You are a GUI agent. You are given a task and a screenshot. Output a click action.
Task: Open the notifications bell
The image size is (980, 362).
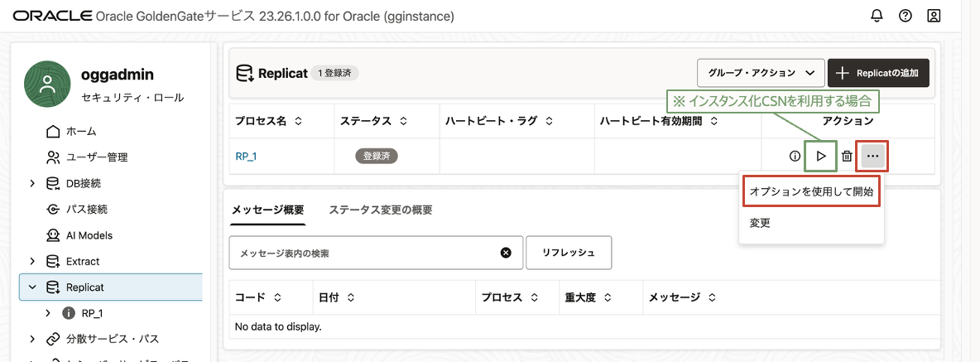click(x=877, y=17)
